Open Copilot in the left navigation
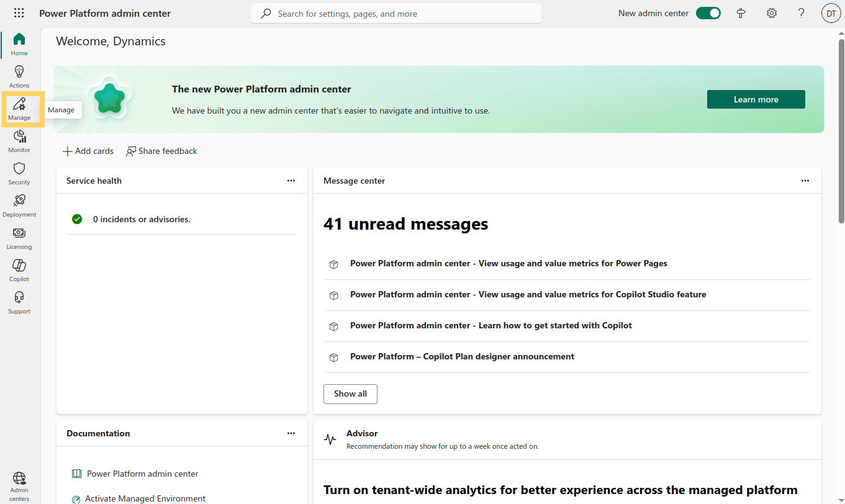 pos(19,271)
